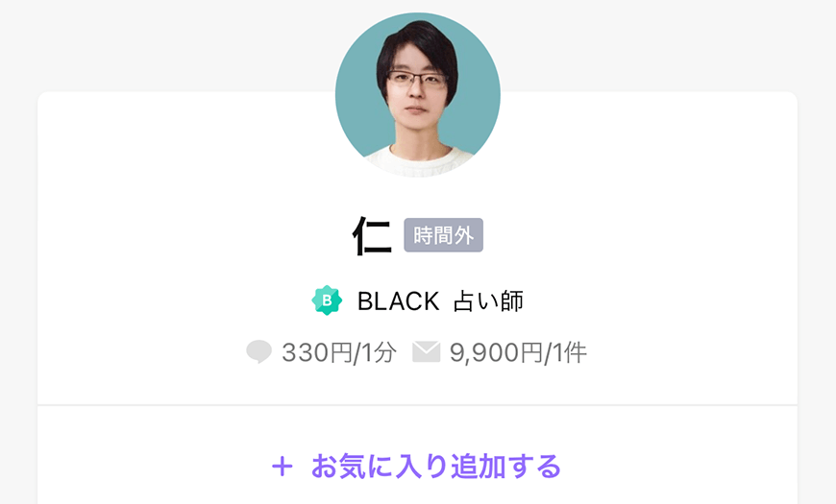Click the name 仁 heading
Image resolution: width=836 pixels, height=504 pixels.
[372, 235]
